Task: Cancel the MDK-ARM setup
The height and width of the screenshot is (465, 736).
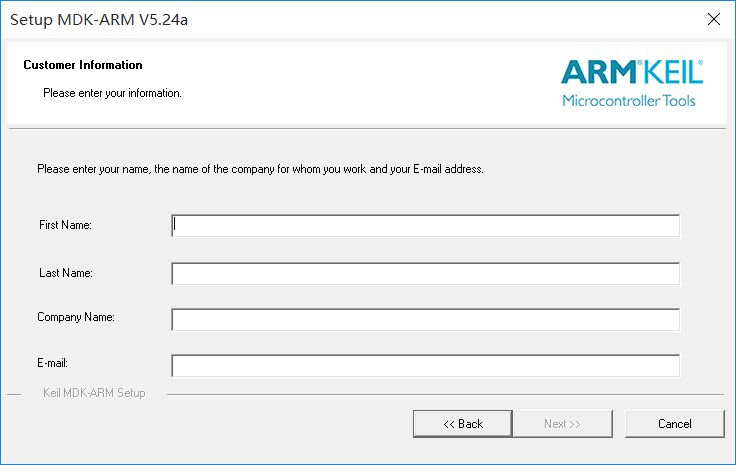Action: tap(675, 424)
